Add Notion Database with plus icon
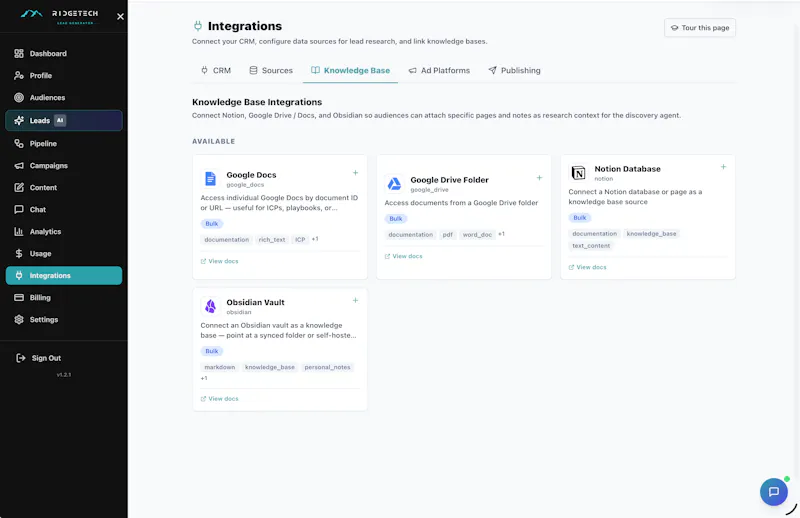 (723, 167)
